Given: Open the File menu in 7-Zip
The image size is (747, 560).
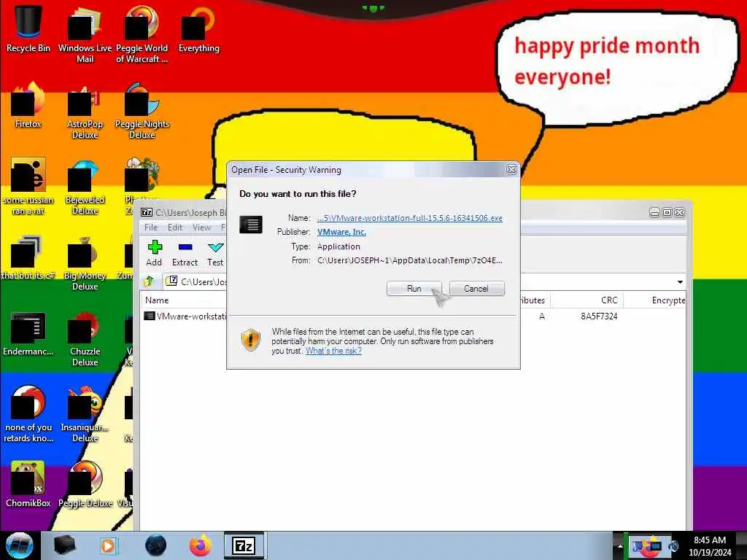Looking at the screenshot, I should tap(151, 227).
